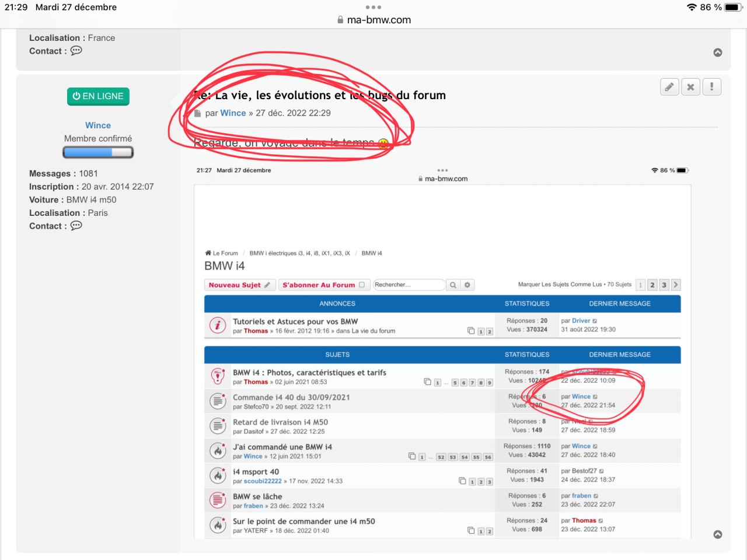This screenshot has height=560, width=747.
Task: Click 'Marquer Les Sujets Comme Lus' in embedded screenshot
Action: tap(560, 285)
